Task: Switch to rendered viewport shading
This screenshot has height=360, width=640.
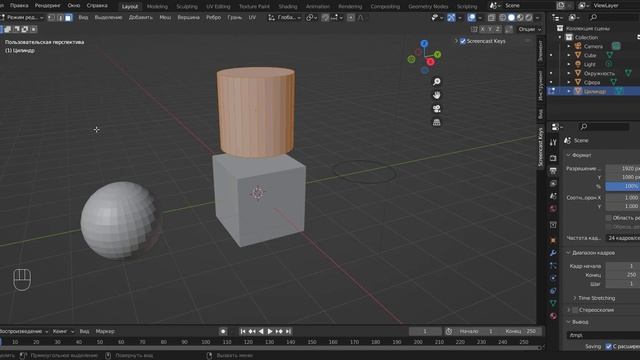Action: click(x=529, y=18)
